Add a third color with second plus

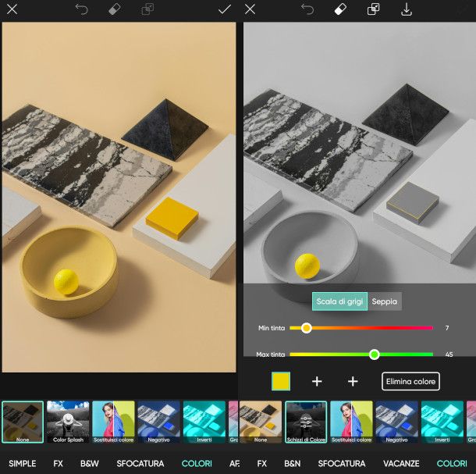coord(353,381)
